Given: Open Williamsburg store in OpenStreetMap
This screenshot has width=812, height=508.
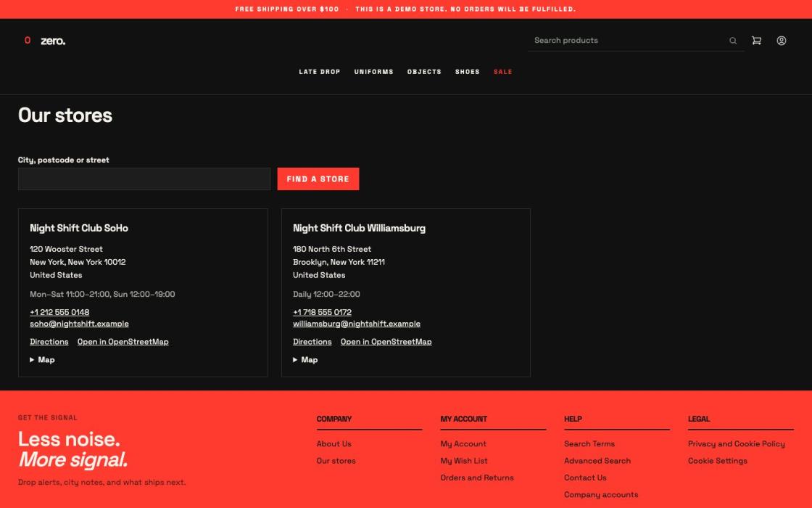Looking at the screenshot, I should pos(386,342).
